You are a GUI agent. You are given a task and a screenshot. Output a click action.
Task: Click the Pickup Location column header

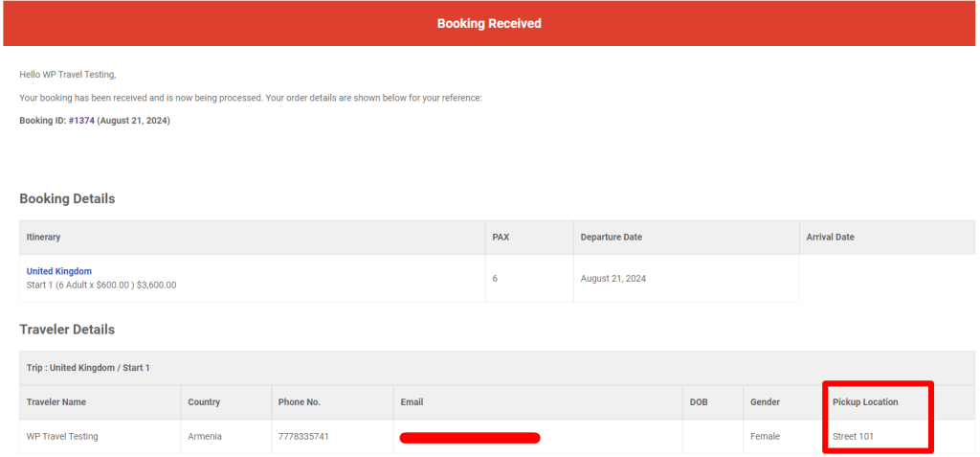(x=865, y=402)
